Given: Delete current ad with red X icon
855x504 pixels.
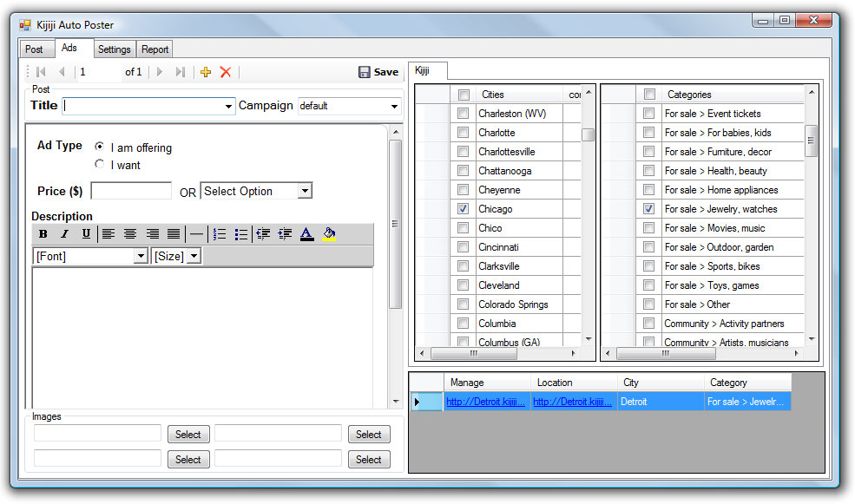Looking at the screenshot, I should [x=226, y=72].
